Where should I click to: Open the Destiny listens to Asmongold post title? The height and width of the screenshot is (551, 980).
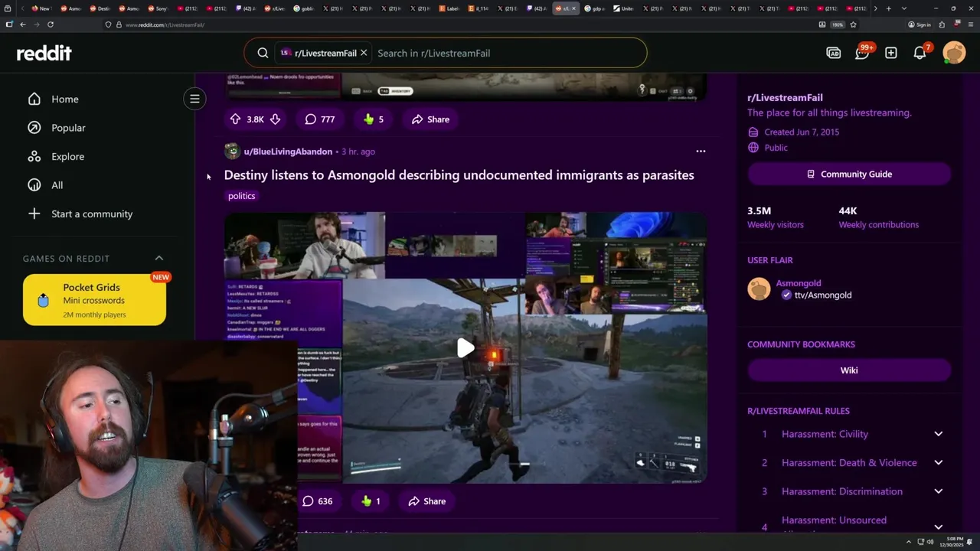[459, 175]
